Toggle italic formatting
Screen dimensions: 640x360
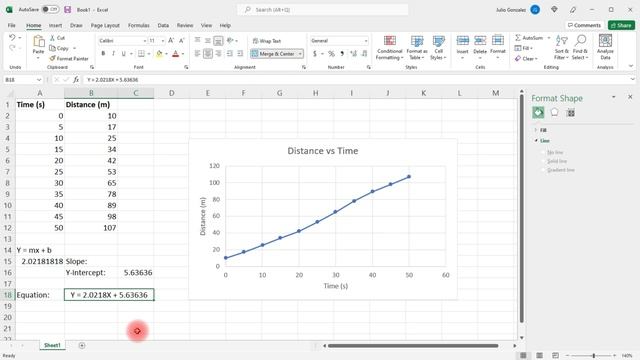(113, 53)
